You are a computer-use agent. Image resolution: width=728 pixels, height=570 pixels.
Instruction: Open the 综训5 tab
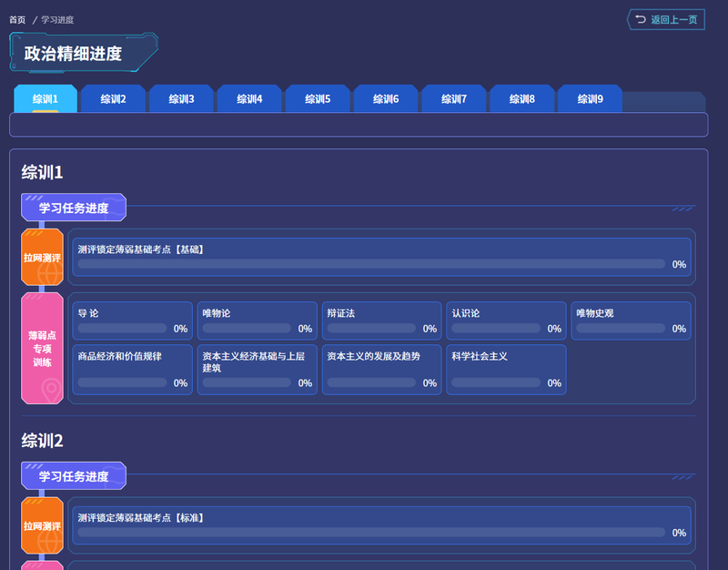click(x=318, y=98)
